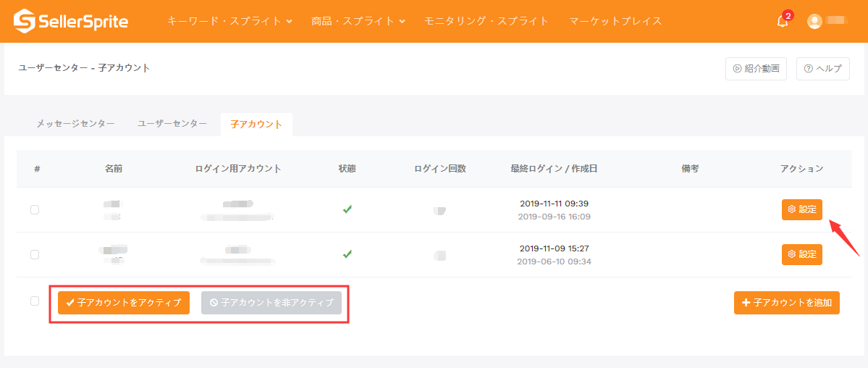The height and width of the screenshot is (368, 868).
Task: Check the first sub-account row checkbox
Action: [35, 209]
